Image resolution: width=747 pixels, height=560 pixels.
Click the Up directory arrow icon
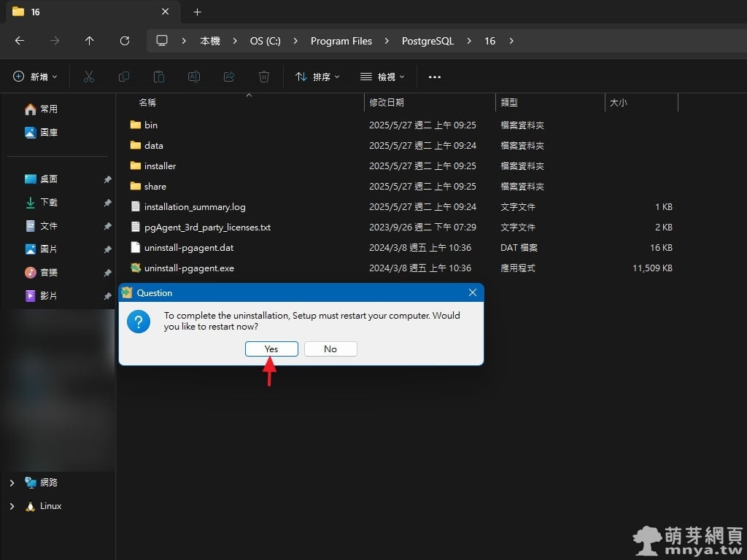pos(89,41)
